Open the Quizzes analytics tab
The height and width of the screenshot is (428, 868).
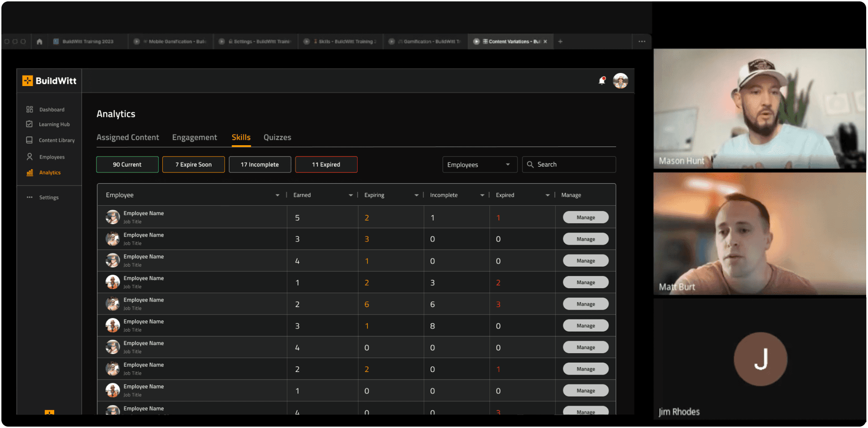[x=277, y=138]
